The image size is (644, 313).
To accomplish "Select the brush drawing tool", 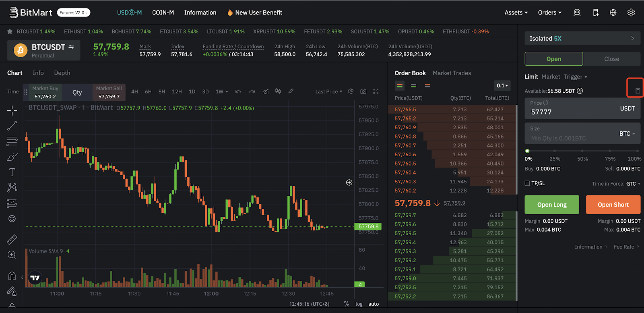I will (x=12, y=157).
